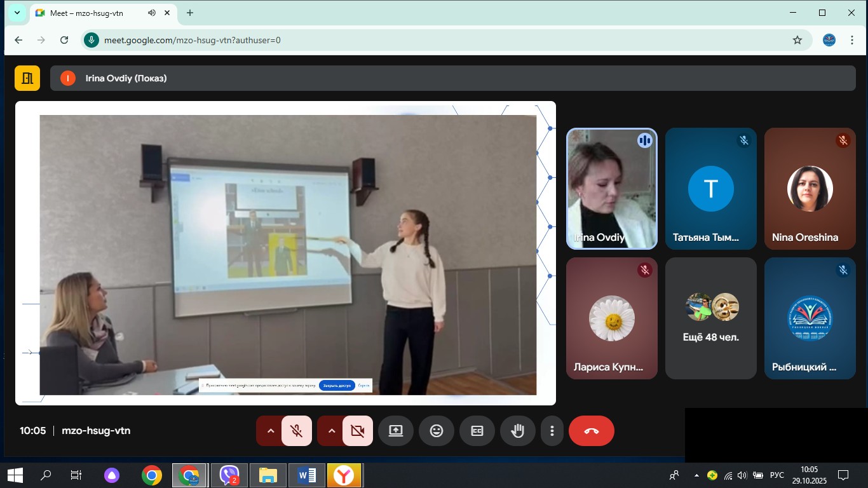
Task: Raise hand in the meeting
Action: (x=517, y=431)
